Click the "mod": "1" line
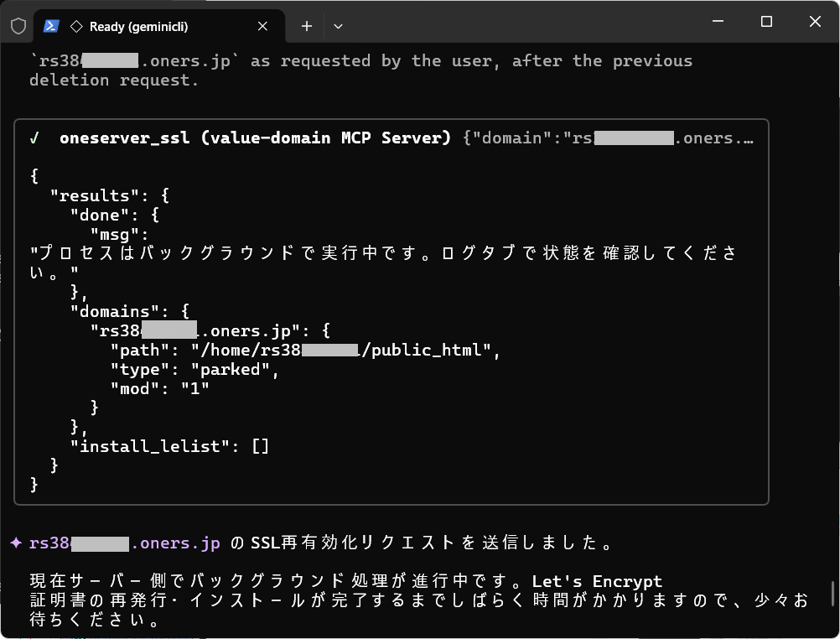 coord(159,388)
